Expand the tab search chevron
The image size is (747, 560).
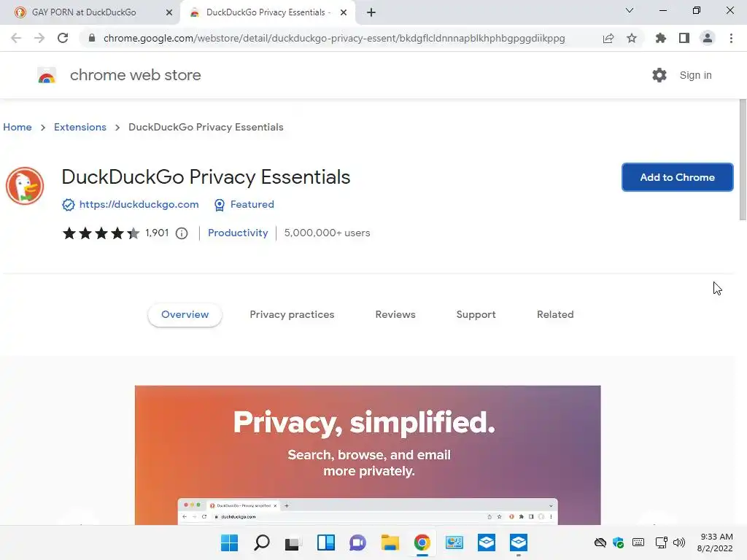[630, 11]
